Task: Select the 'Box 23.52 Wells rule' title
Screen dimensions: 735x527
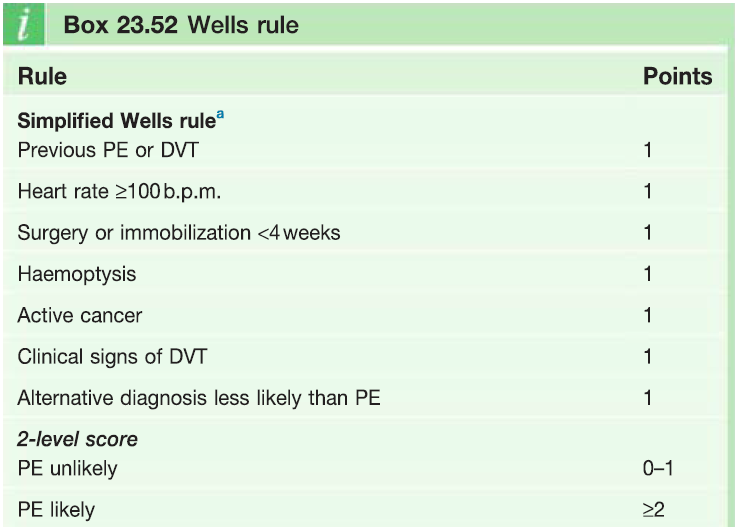Action: (181, 25)
